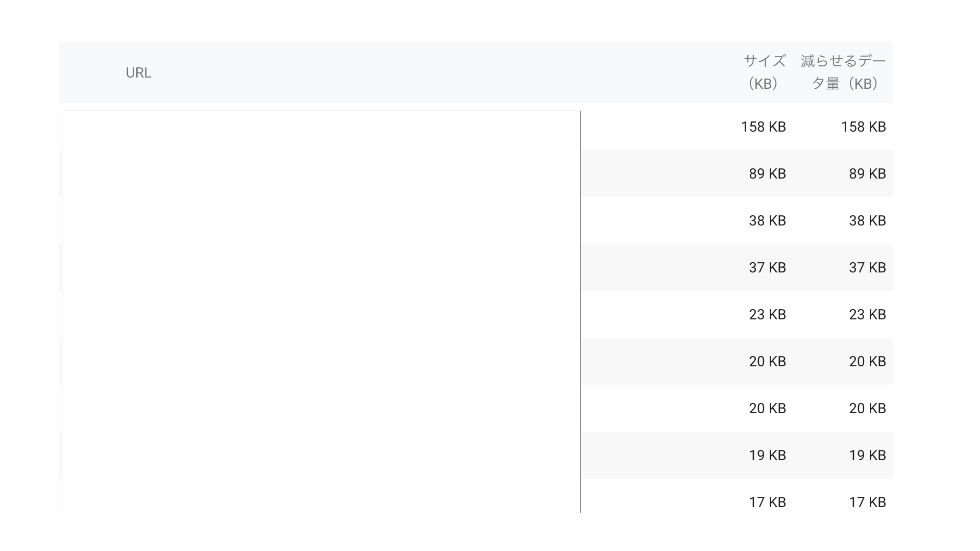This screenshot has height=551, width=980.
Task: Select the 17 KB size cell
Action: pos(767,503)
